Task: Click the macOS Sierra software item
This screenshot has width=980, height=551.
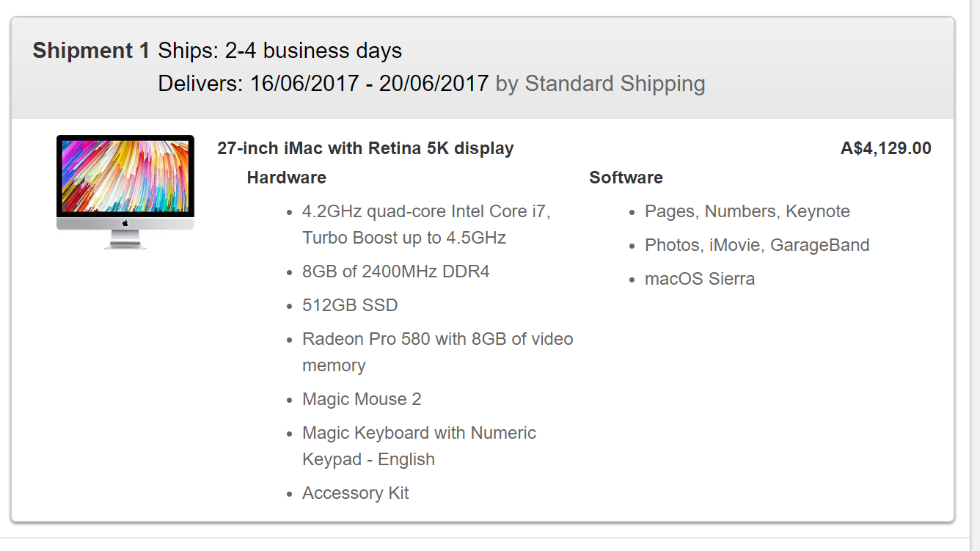Action: click(699, 279)
